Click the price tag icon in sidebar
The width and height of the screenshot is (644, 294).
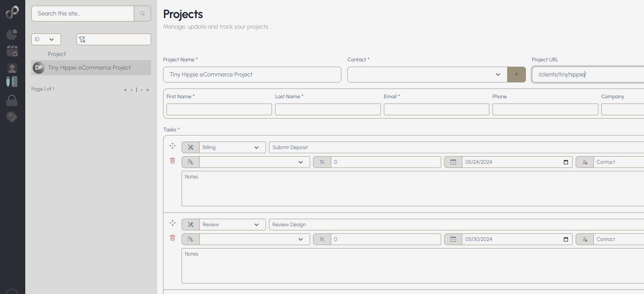point(12,117)
